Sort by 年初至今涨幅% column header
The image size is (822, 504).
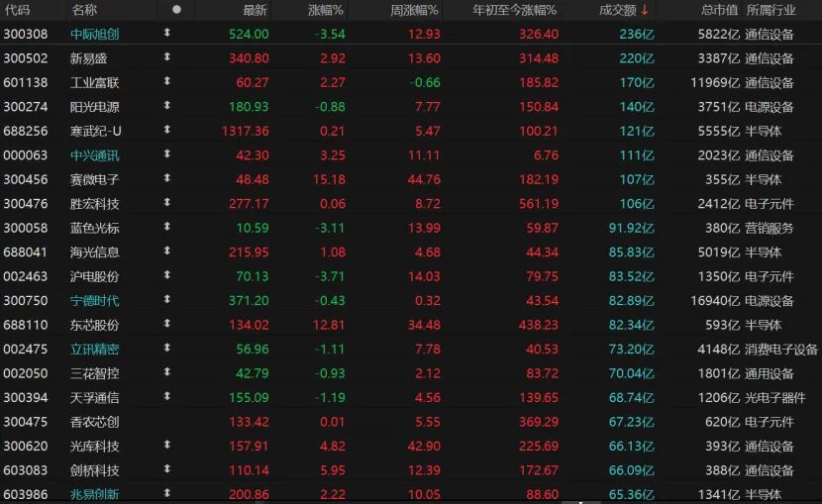pyautogui.click(x=514, y=10)
